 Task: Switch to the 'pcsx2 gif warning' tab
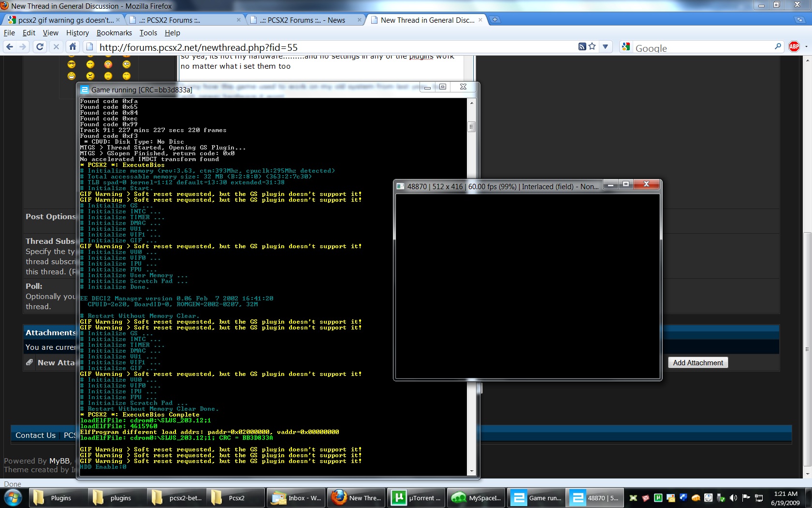point(63,20)
